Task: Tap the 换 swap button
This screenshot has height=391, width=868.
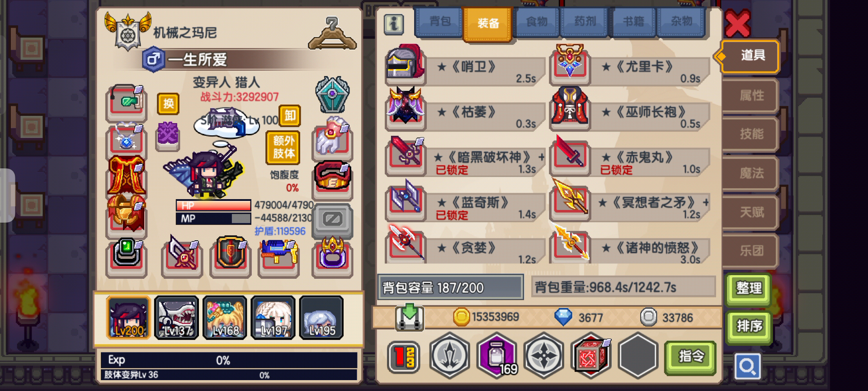Action: pyautogui.click(x=168, y=104)
